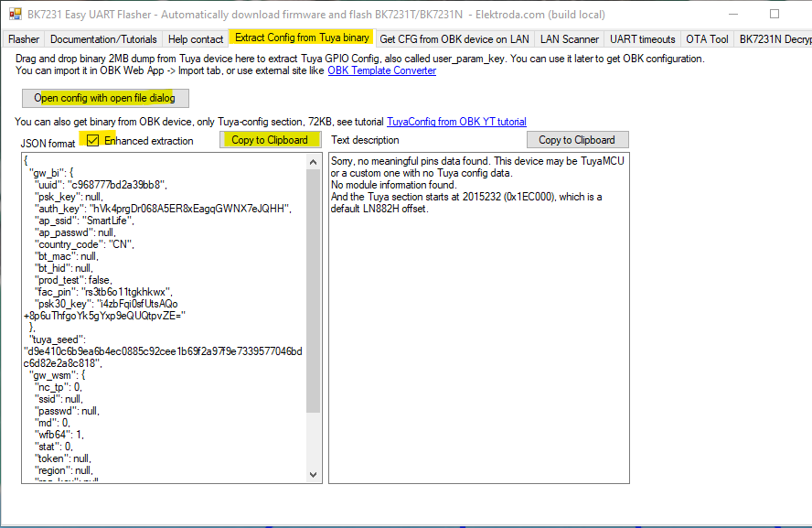812x528 pixels.
Task: Click the "country_code": "CN" line
Action: click(84, 244)
